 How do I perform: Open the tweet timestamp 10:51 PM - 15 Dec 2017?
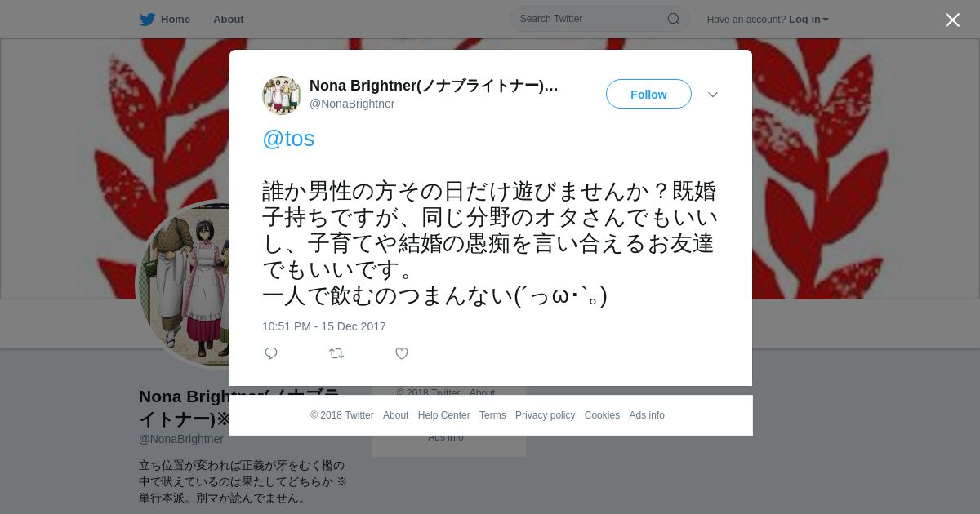click(324, 326)
